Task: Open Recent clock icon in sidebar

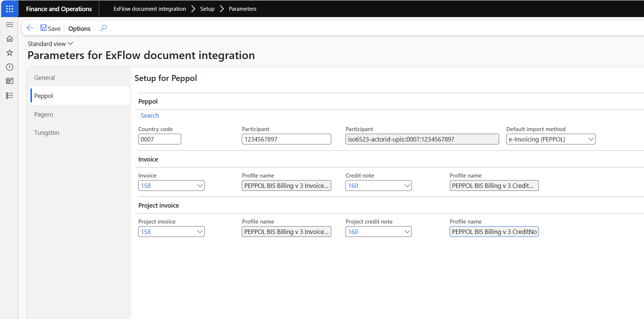Action: pyautogui.click(x=10, y=67)
